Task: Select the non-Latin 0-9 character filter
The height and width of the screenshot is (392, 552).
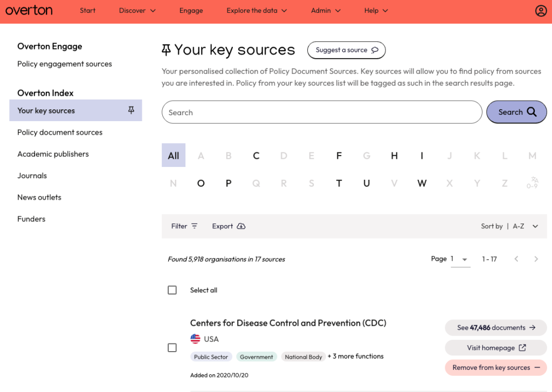Action: tap(532, 183)
